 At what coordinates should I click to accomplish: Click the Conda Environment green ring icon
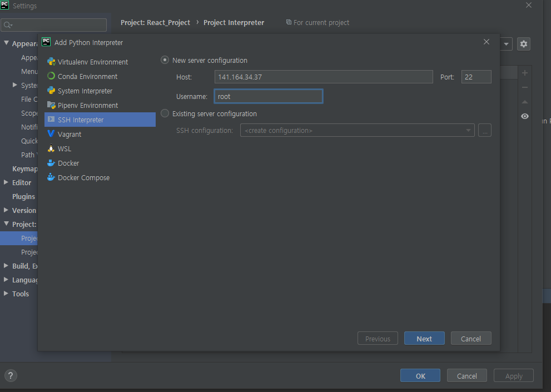(51, 76)
